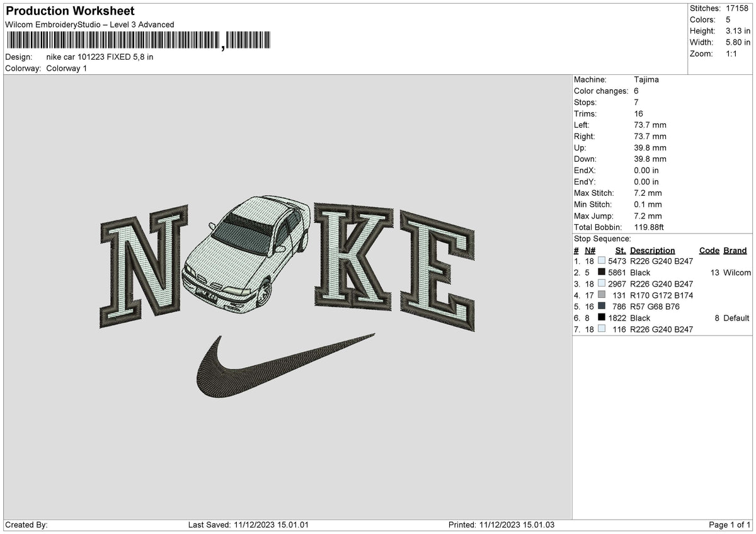This screenshot has width=756, height=534.
Task: Select the "Last Saved: 11/12/2023 15.01.01" footer text
Action: 248,525
